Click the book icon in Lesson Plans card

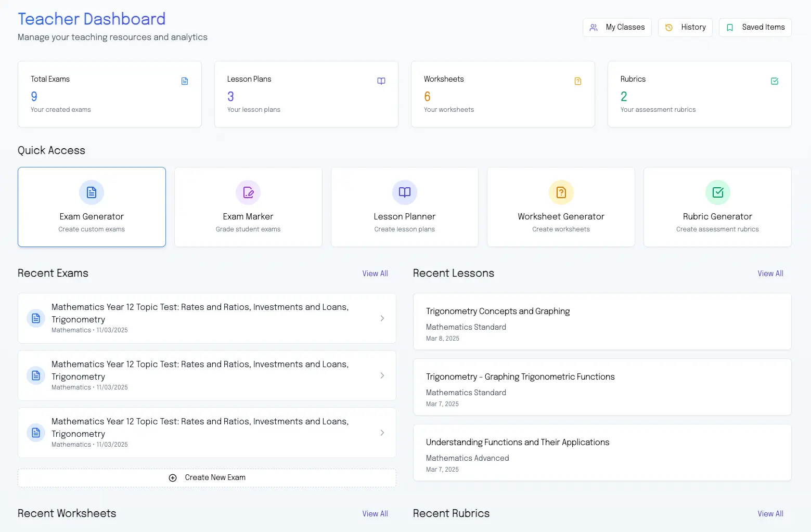click(381, 81)
